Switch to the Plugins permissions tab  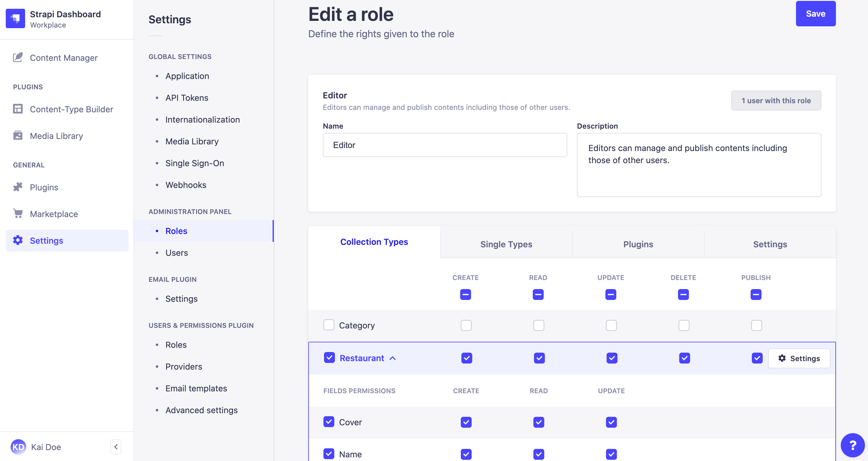point(638,243)
